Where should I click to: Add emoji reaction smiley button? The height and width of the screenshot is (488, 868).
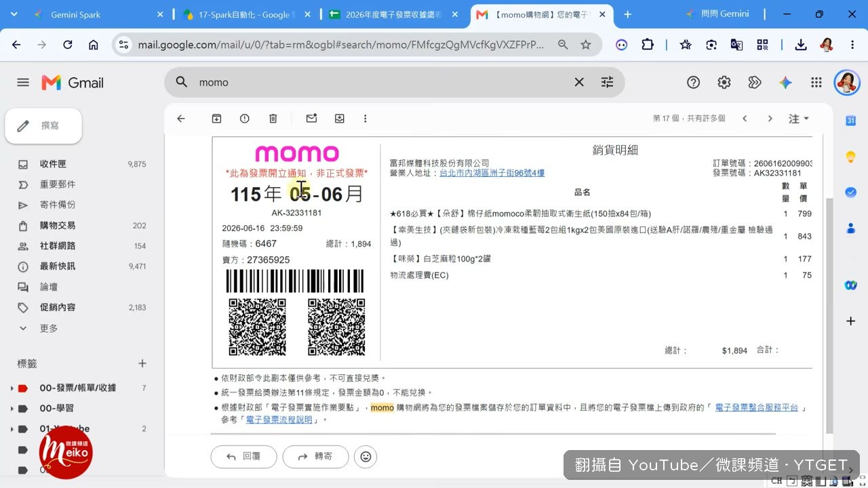click(366, 457)
